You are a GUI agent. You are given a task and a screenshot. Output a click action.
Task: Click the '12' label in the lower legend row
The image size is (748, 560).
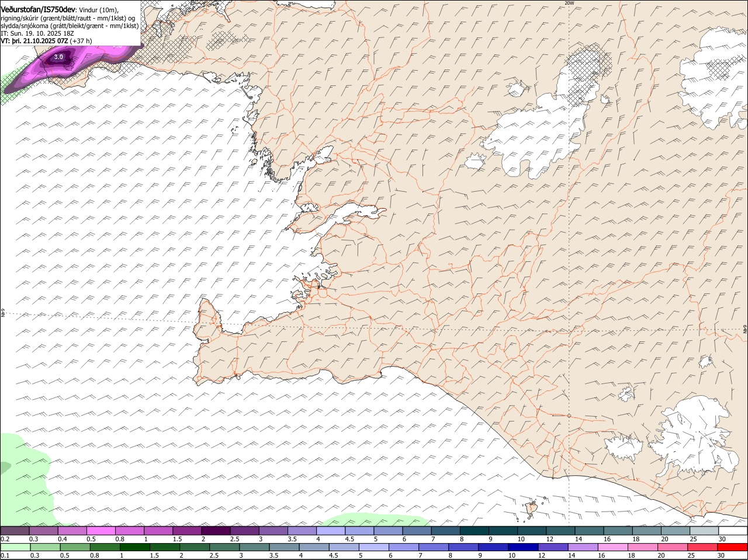[541, 555]
